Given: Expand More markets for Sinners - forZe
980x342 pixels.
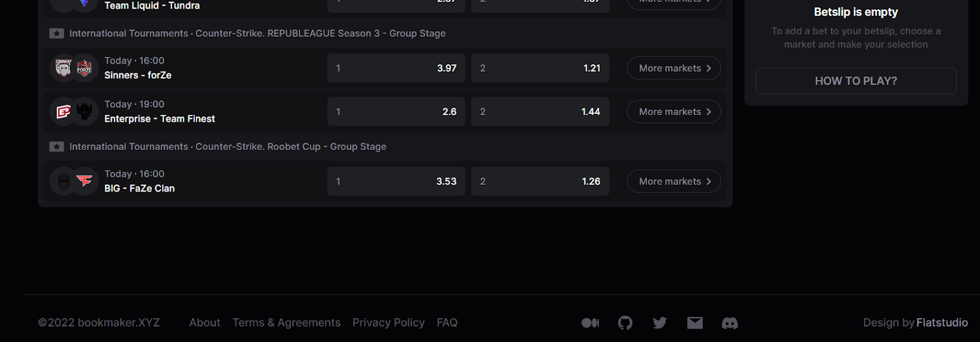Looking at the screenshot, I should click(x=674, y=68).
